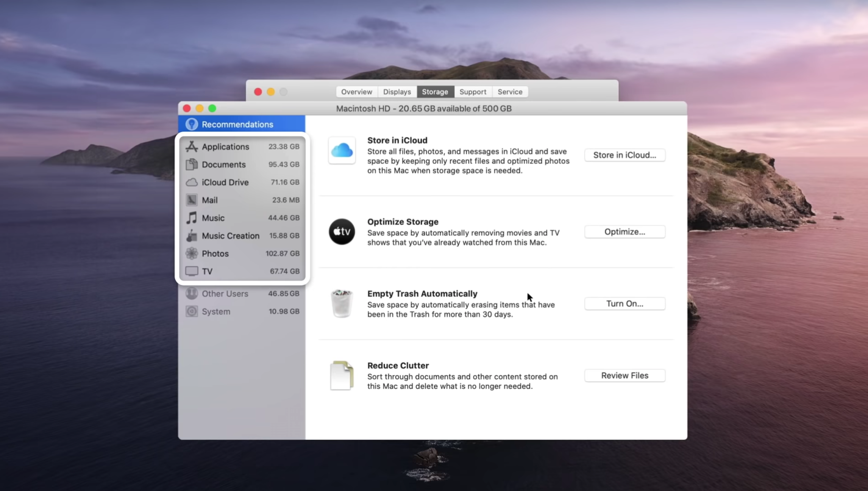Click the Apple TV logo icon
The width and height of the screenshot is (868, 491).
[x=342, y=231]
